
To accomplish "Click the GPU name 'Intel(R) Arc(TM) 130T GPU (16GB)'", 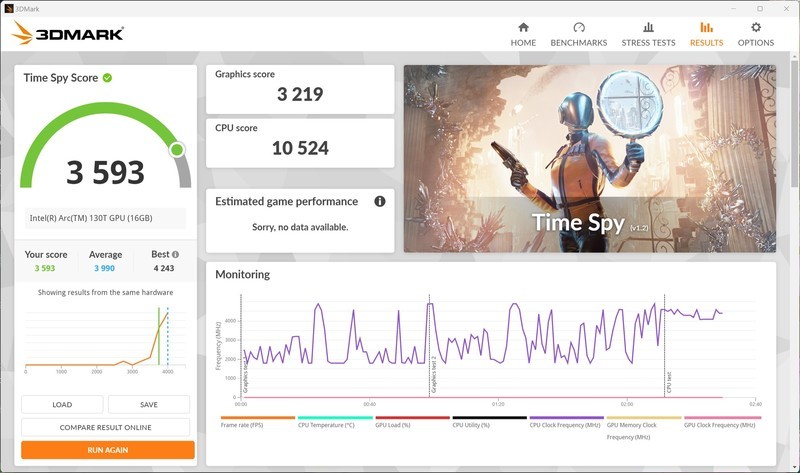I will point(91,218).
